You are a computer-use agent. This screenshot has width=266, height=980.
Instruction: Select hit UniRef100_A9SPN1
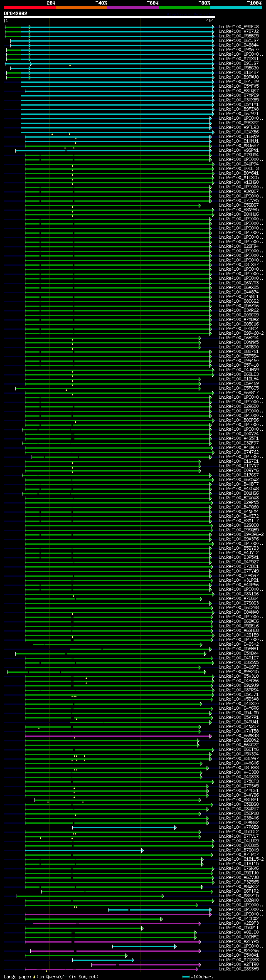tap(239, 150)
